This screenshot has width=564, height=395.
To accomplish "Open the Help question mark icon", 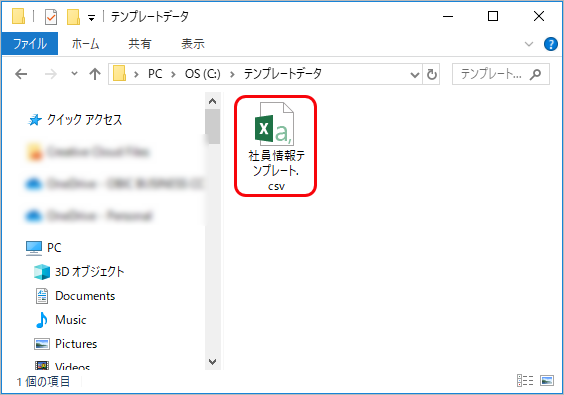I will tap(551, 44).
